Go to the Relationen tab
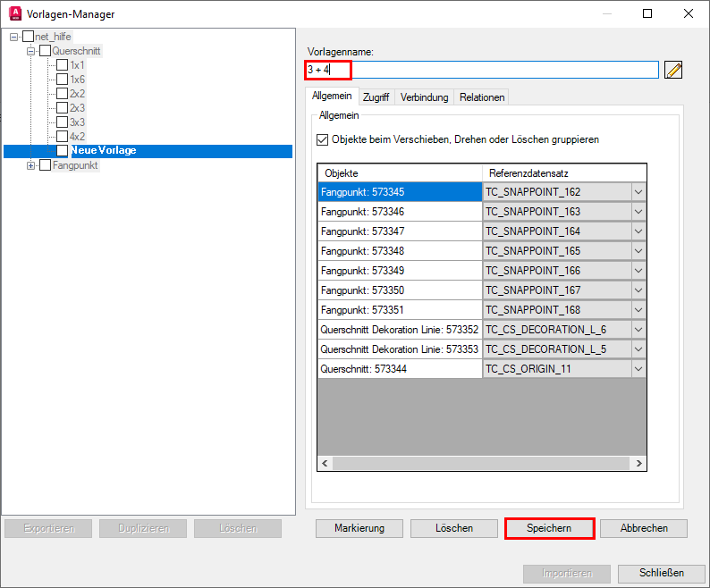The width and height of the screenshot is (710, 588). coord(482,97)
